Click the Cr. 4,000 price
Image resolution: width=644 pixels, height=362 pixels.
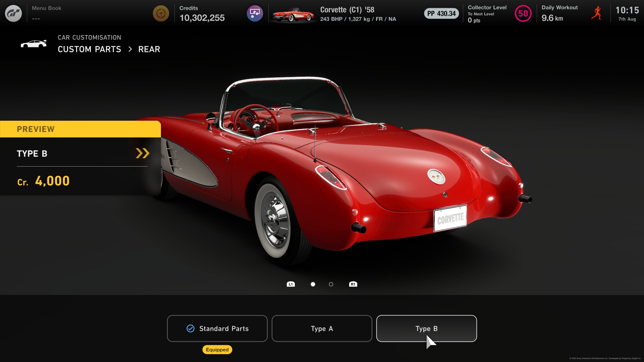(x=43, y=181)
